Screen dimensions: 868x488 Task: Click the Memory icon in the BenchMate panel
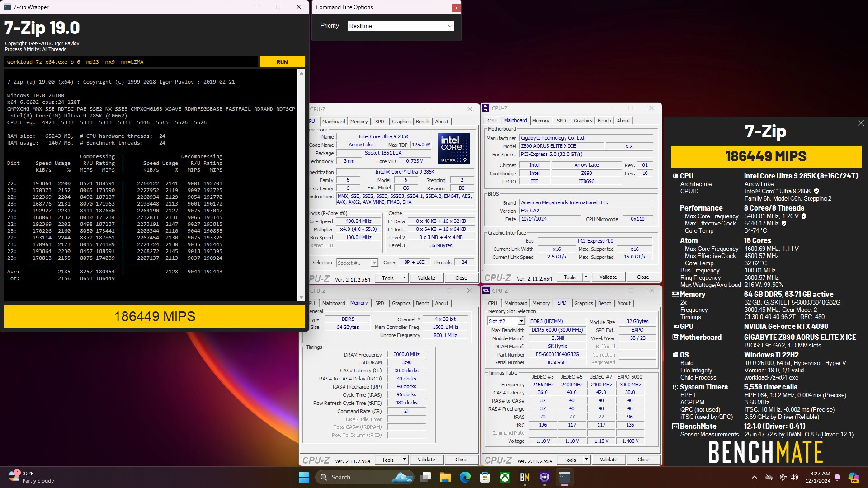[x=675, y=295]
